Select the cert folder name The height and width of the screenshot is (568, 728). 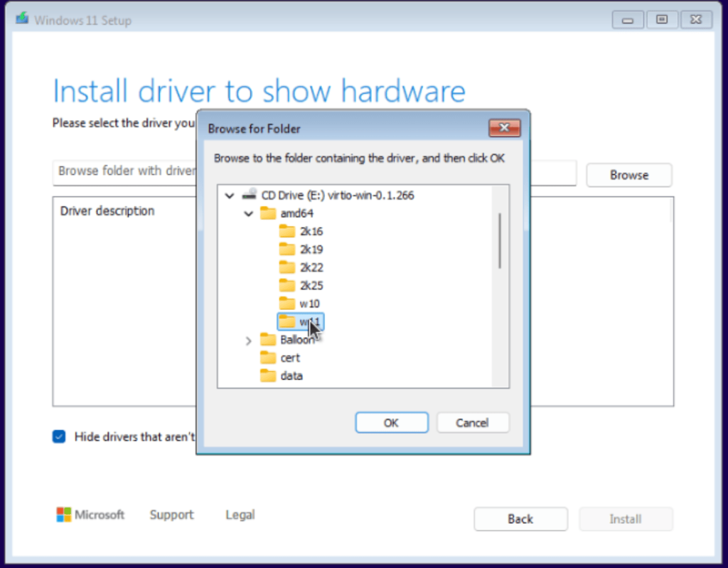point(290,358)
